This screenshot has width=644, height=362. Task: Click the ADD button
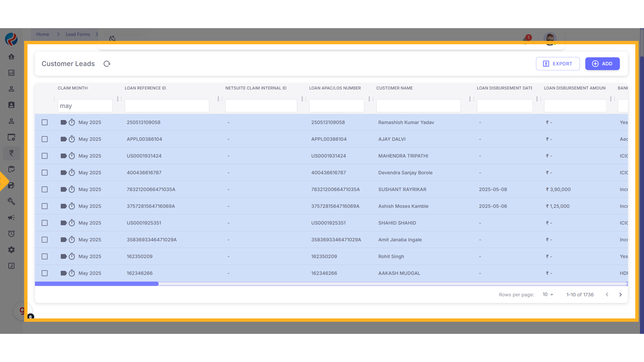click(x=602, y=64)
